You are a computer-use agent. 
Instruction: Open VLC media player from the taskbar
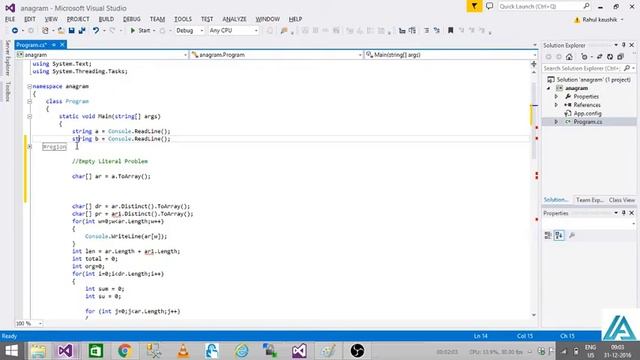pos(183,351)
